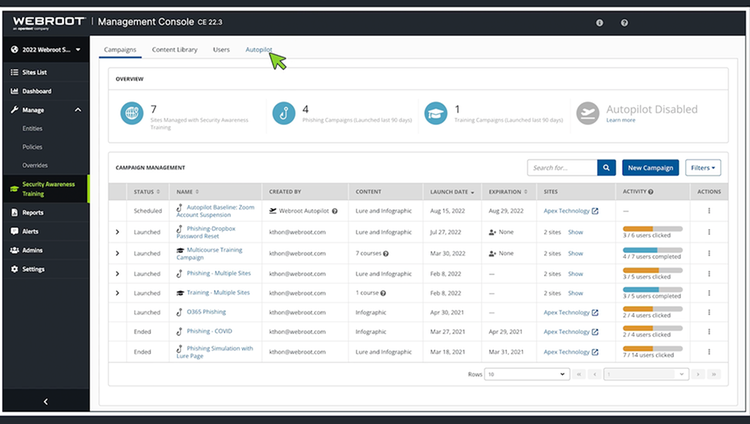Open Overrides under Manage
The width and height of the screenshot is (750, 424).
coord(35,165)
